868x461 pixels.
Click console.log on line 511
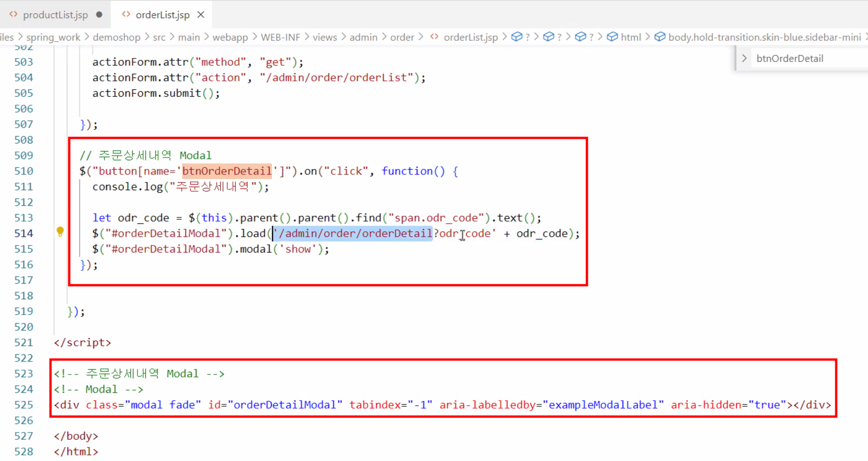point(127,187)
